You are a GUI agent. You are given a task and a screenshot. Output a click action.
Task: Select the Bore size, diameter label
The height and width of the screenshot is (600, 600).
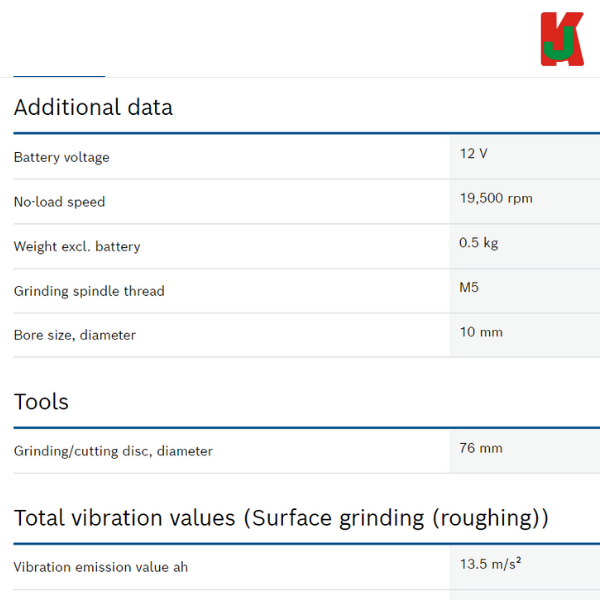(75, 335)
